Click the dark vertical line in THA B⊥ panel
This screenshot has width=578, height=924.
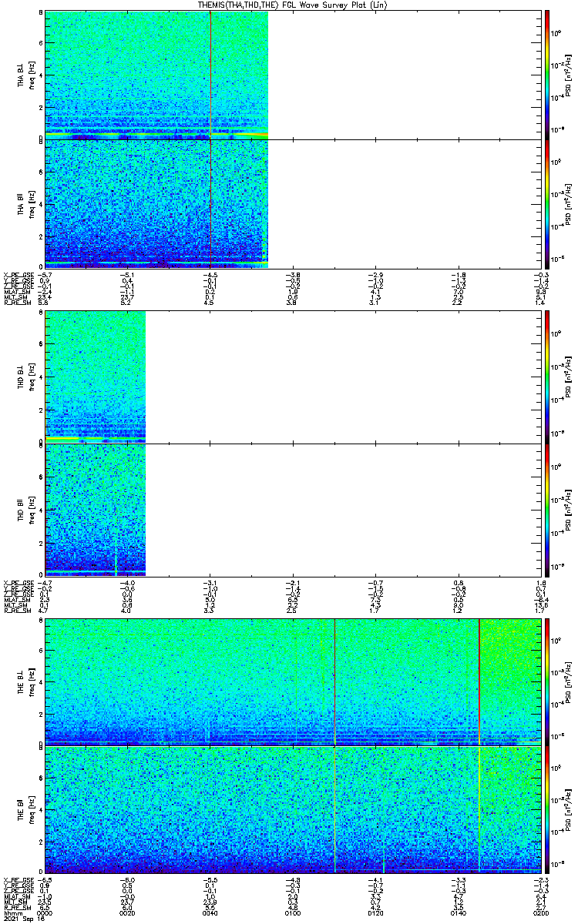click(210, 75)
